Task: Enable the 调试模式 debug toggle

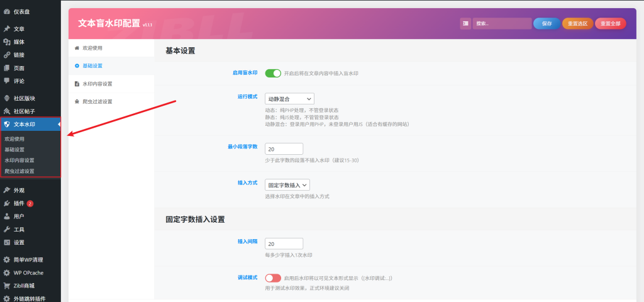Action: [x=273, y=278]
